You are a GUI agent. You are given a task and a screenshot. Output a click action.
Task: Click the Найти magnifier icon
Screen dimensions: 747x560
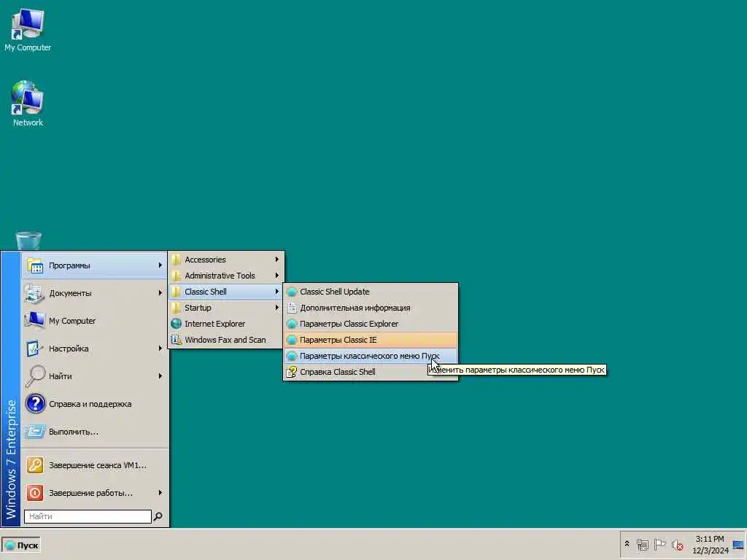tap(35, 376)
